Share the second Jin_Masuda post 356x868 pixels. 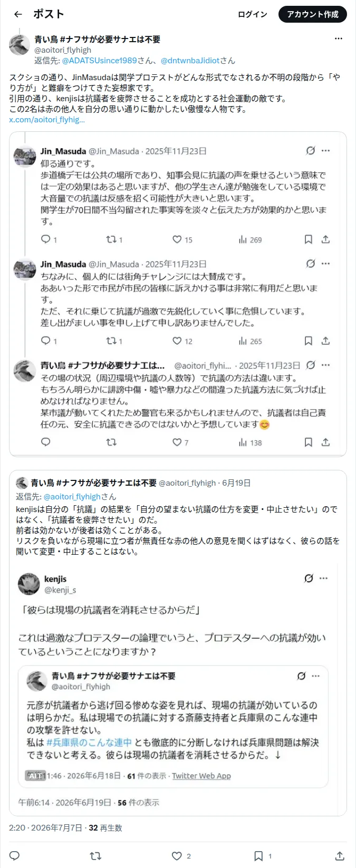click(326, 341)
